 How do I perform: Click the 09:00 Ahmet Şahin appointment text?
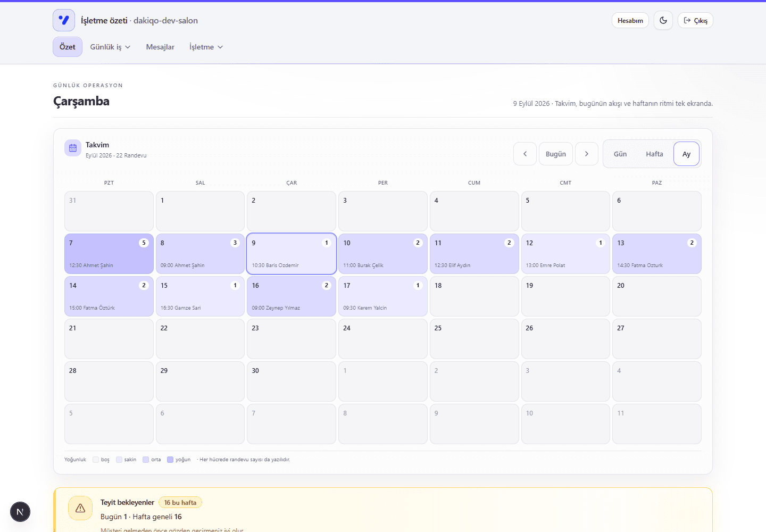pos(182,265)
